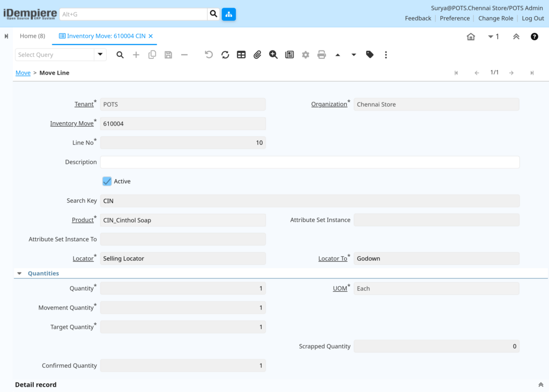Undo changes with the undo arrow icon
Image resolution: width=549 pixels, height=392 pixels.
pyautogui.click(x=209, y=55)
